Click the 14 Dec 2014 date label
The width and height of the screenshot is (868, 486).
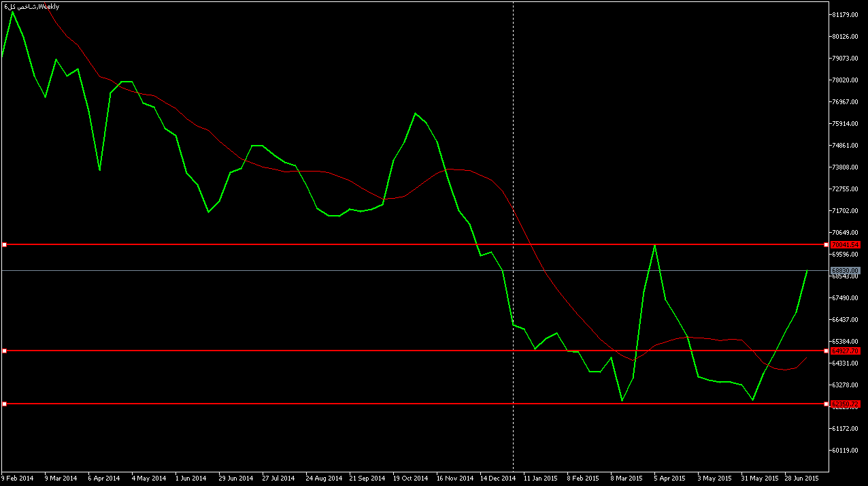coord(498,478)
